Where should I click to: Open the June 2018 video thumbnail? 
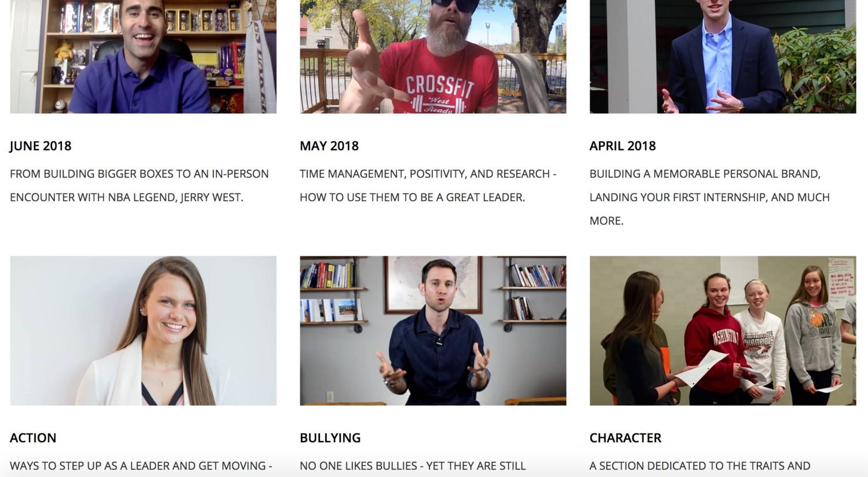pos(143,57)
